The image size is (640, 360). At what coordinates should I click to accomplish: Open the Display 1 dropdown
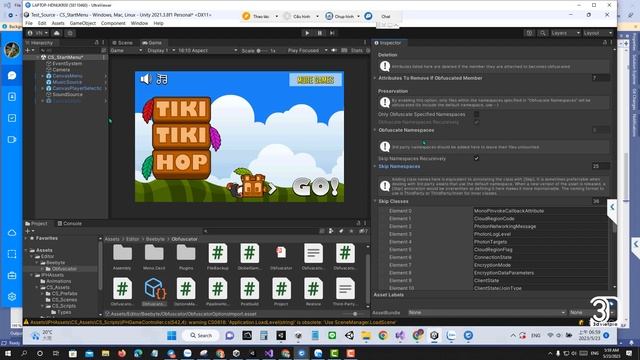point(161,51)
